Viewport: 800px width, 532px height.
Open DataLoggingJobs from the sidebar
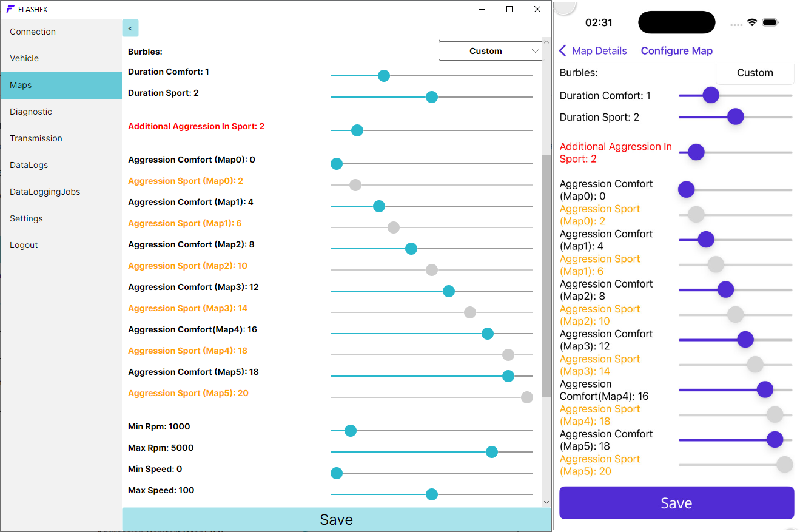coord(45,192)
